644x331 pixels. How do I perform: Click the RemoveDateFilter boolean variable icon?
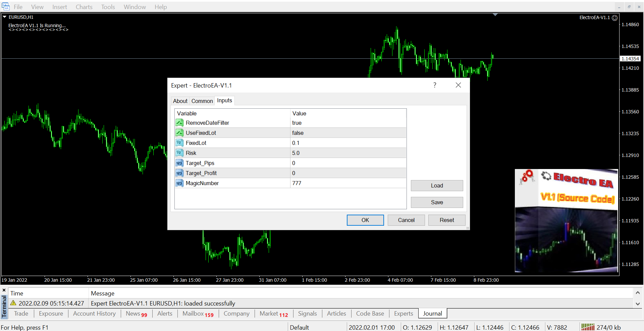pos(179,123)
